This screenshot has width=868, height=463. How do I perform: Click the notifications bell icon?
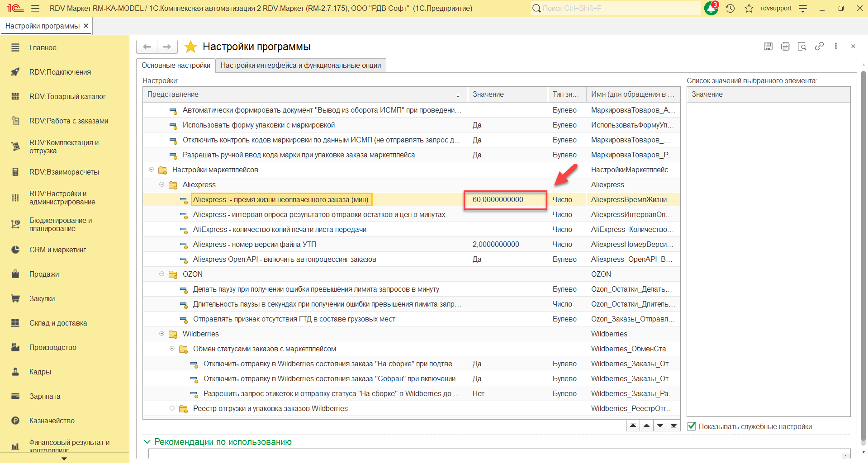point(711,9)
